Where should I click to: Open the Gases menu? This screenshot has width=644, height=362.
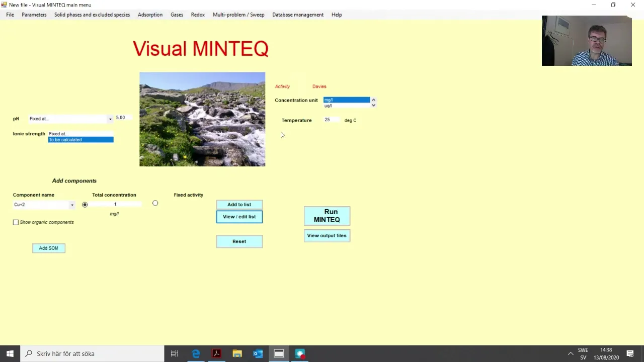click(x=177, y=15)
